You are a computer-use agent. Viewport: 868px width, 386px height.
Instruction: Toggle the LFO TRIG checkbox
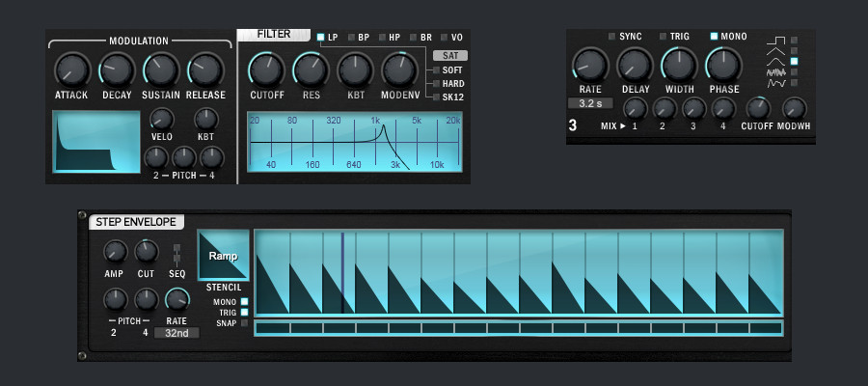coord(663,37)
